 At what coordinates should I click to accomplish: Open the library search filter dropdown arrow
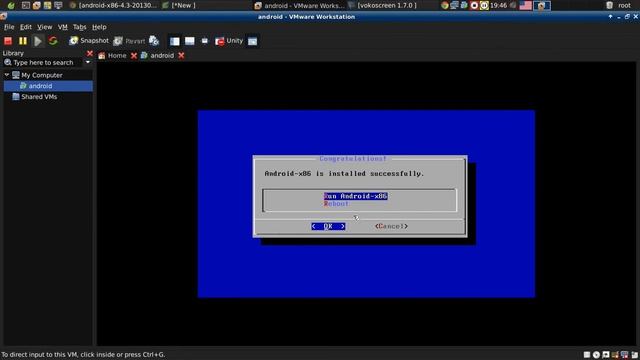(x=88, y=62)
